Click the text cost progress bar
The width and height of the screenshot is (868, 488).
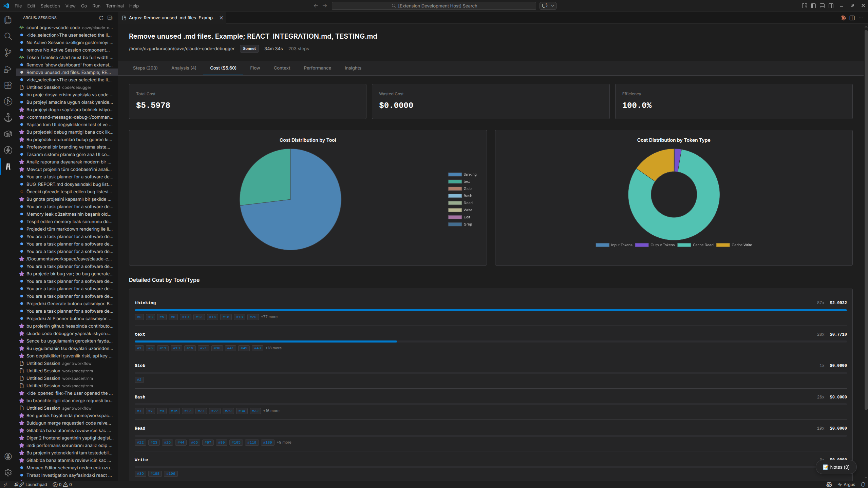tap(265, 341)
